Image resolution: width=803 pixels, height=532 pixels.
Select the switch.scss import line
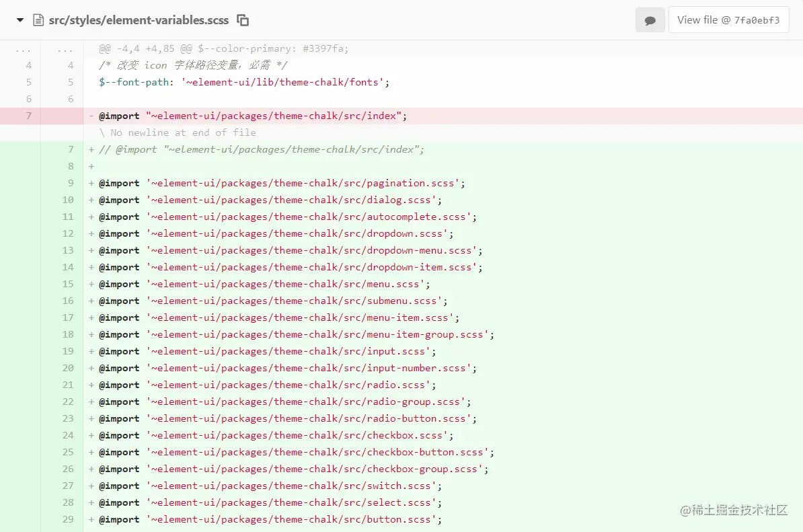click(270, 486)
